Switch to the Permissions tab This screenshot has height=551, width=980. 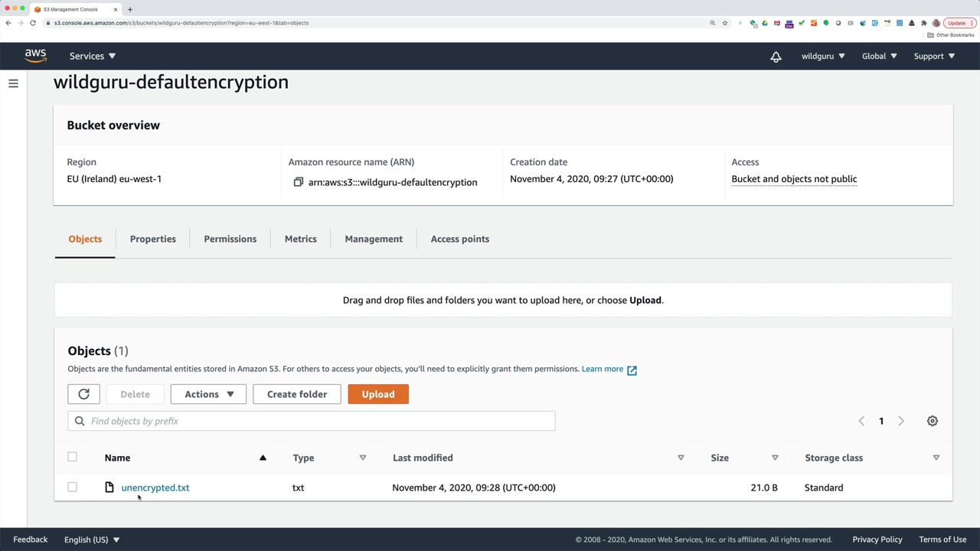pos(230,239)
